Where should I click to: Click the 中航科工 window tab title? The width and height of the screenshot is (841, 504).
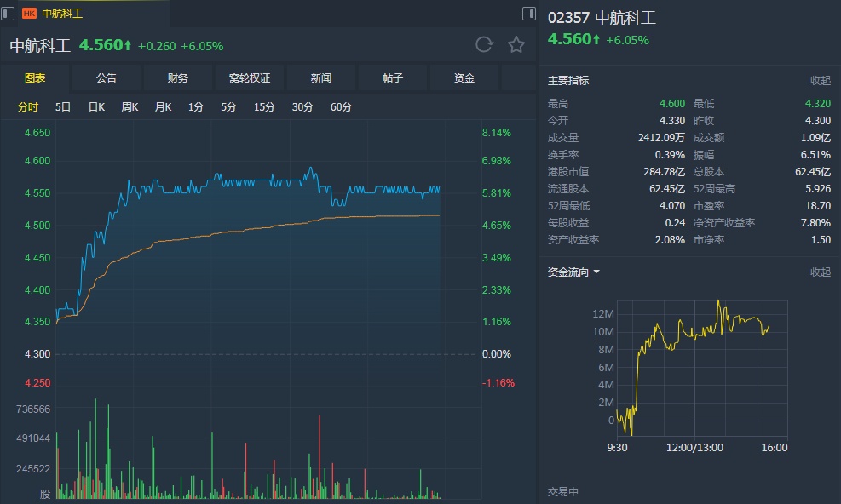coord(63,14)
